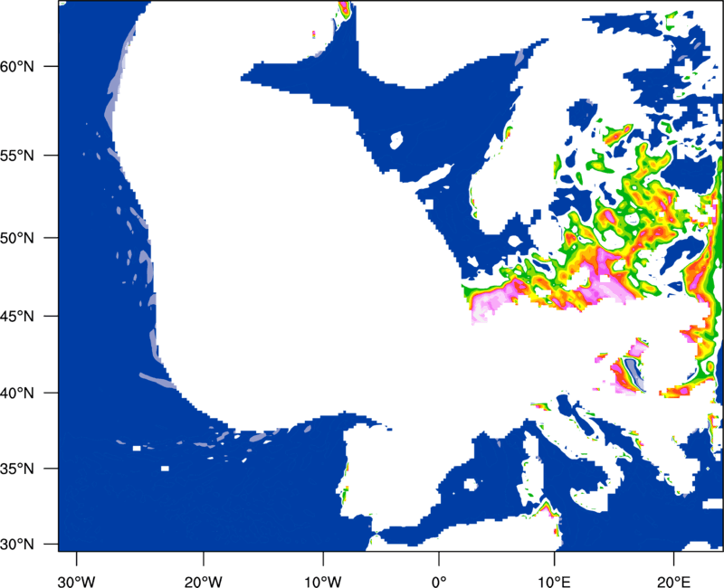This screenshot has height=588, width=724.
Task: Click the 20°W longitude label
Action: click(203, 582)
